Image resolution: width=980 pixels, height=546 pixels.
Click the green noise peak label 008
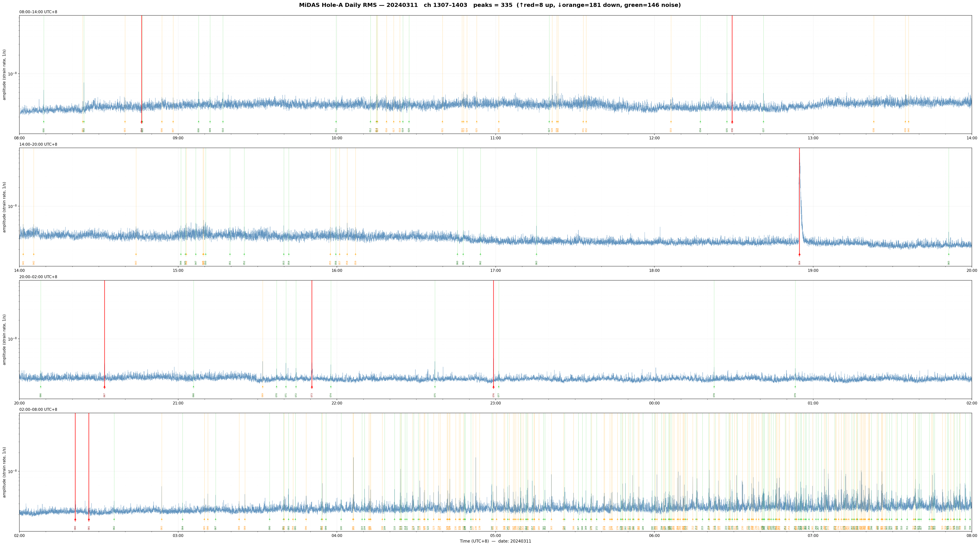point(199,130)
